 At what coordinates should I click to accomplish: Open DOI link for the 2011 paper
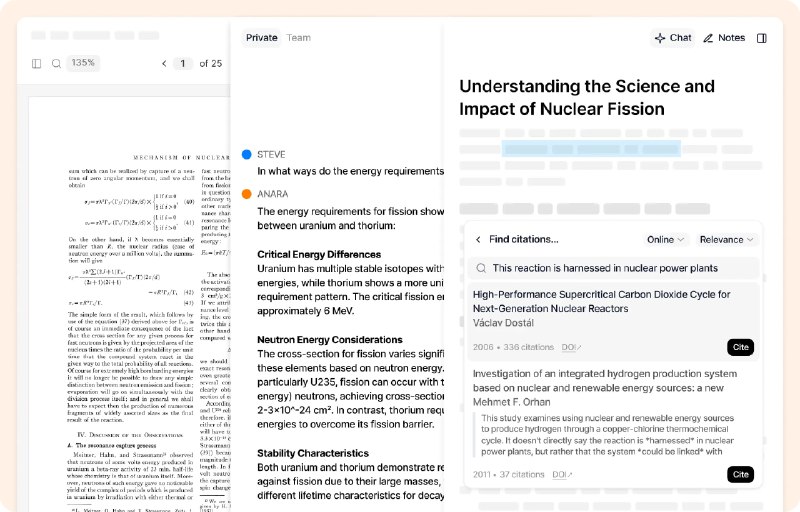(x=562, y=475)
